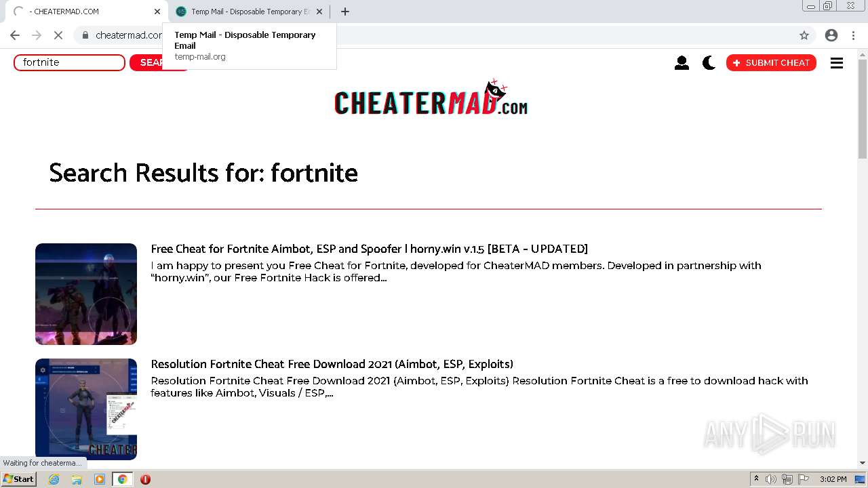Open the user account icon
The width and height of the screenshot is (868, 488).
(682, 62)
